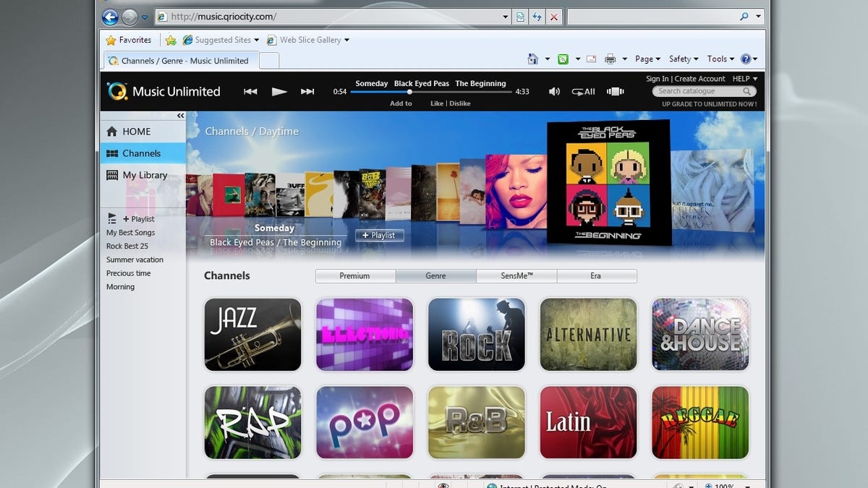This screenshot has height=488, width=868.
Task: Toggle repeat All mode
Action: [x=583, y=92]
